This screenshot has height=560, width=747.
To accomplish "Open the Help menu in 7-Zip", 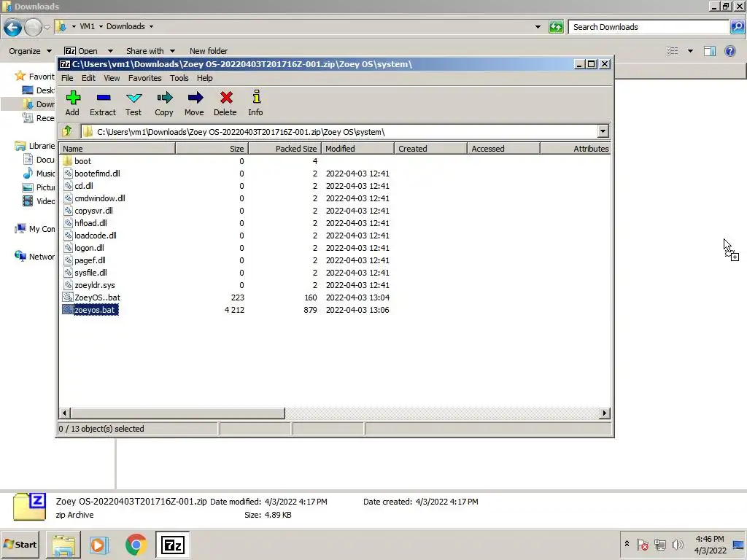I will pos(205,78).
